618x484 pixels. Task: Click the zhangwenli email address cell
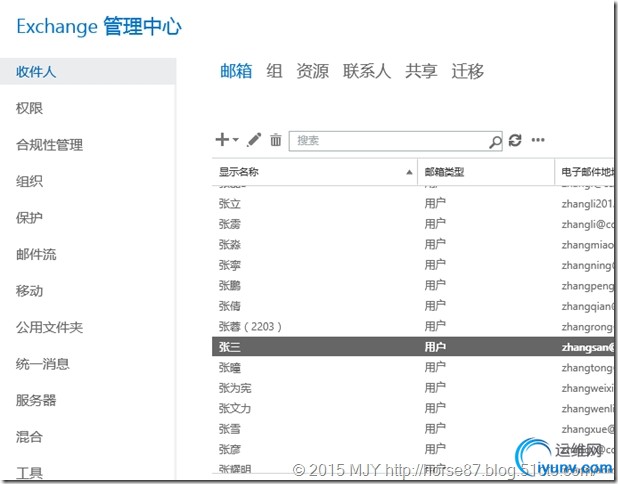588,409
